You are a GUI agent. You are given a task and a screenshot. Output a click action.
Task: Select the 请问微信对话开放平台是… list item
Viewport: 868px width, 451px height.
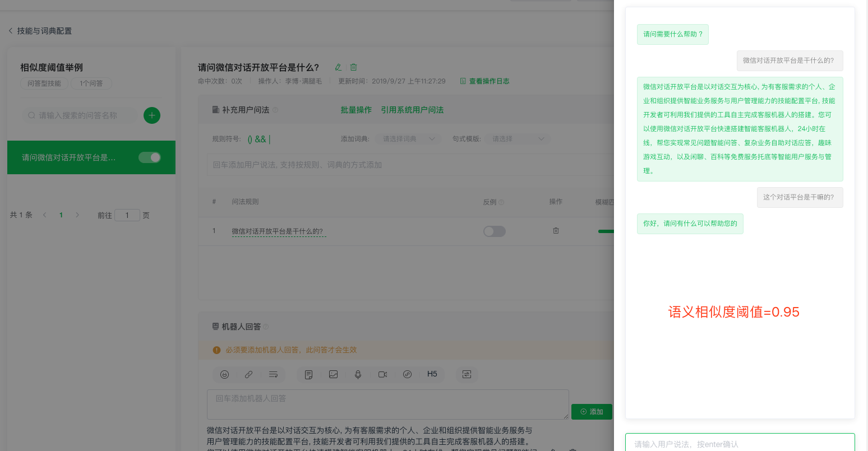point(91,157)
